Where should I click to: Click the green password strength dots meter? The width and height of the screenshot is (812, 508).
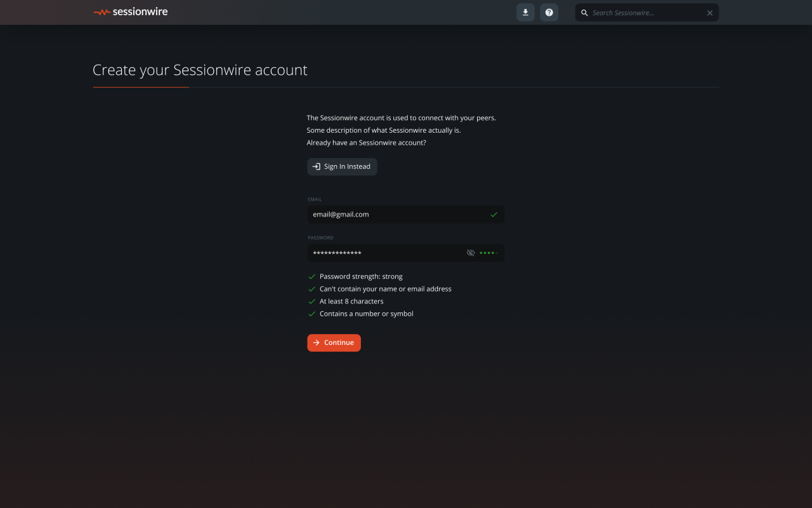(488, 253)
